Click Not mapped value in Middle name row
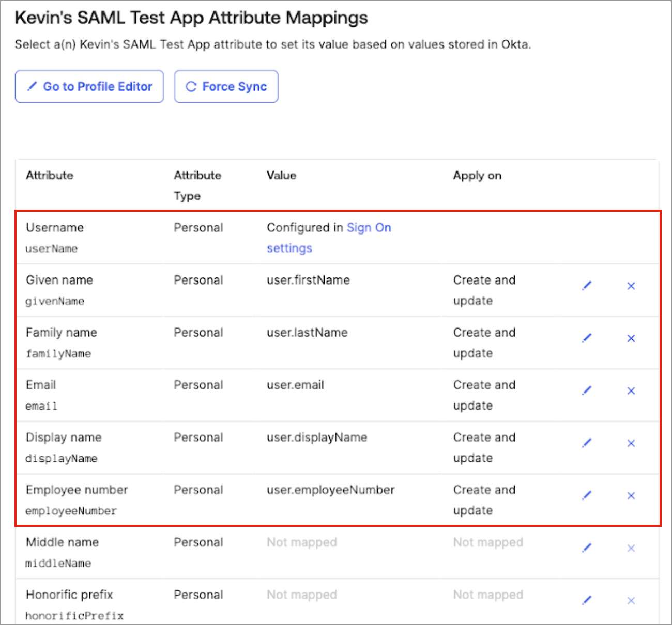This screenshot has width=672, height=625. point(302,542)
